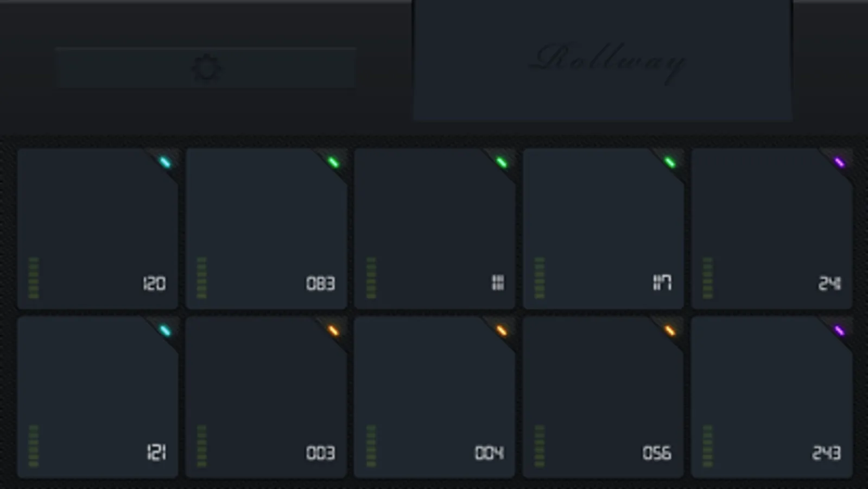Trigger drum pad numbered 056
Image resolution: width=868 pixels, height=489 pixels.
click(603, 397)
